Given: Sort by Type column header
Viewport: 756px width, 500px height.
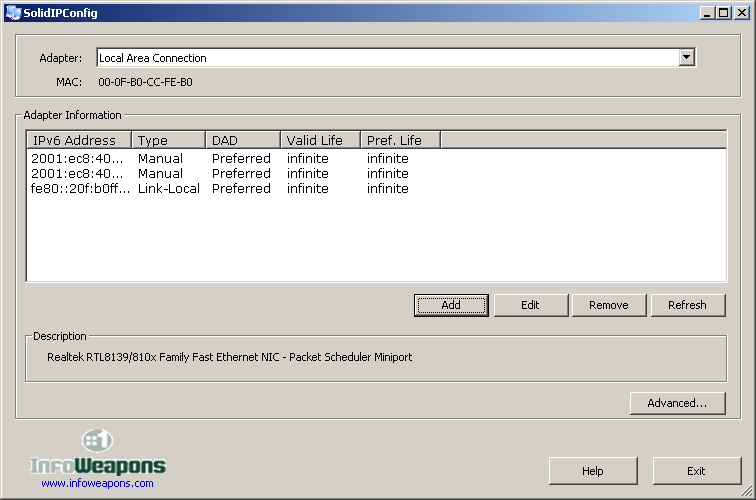Looking at the screenshot, I should click(x=169, y=140).
